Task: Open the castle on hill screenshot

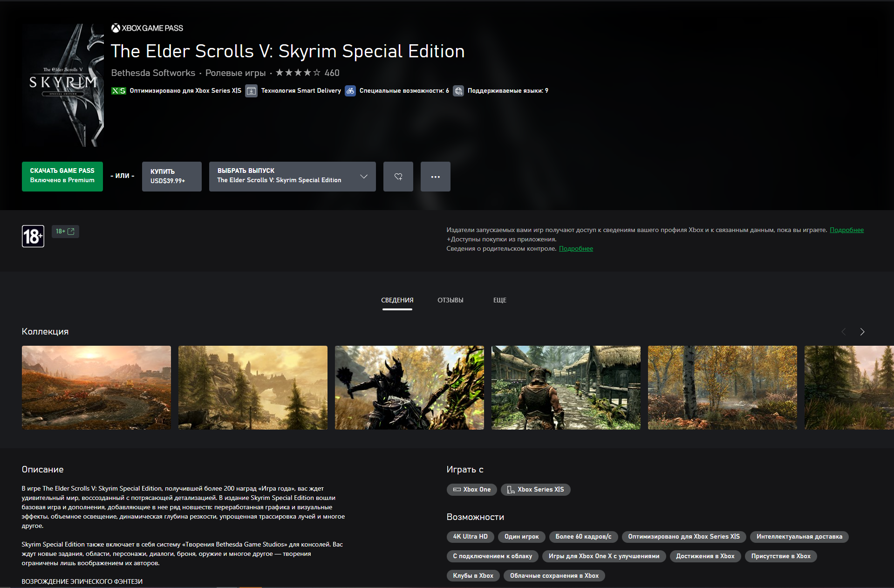Action: 253,388
